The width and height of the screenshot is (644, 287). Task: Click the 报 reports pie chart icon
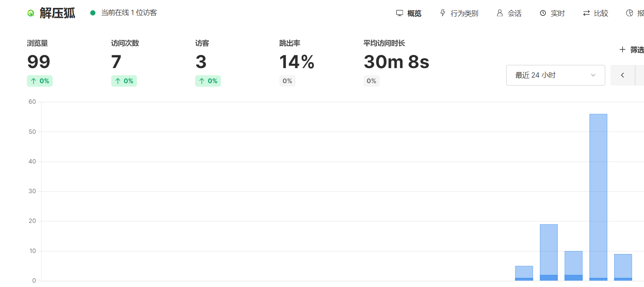click(x=630, y=13)
